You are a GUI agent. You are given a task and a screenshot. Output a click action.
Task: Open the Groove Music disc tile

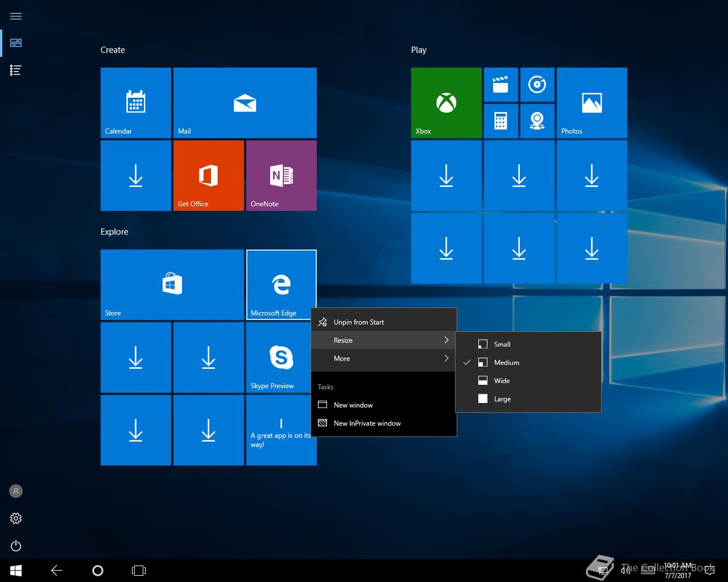pos(537,85)
